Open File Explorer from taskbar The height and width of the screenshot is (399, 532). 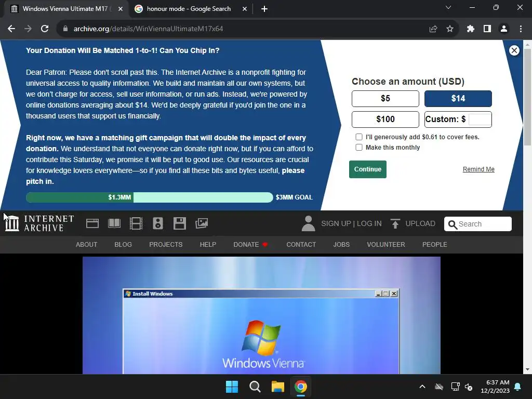(277, 387)
